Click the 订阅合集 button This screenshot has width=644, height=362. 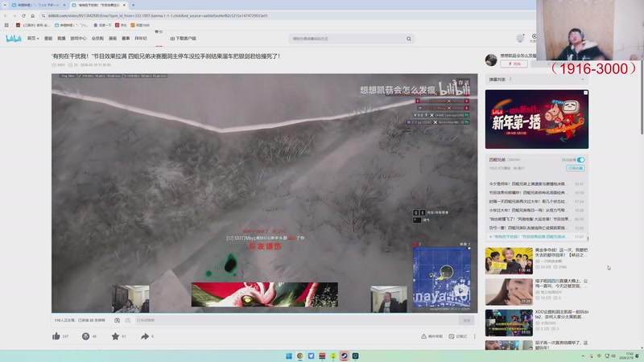click(576, 168)
